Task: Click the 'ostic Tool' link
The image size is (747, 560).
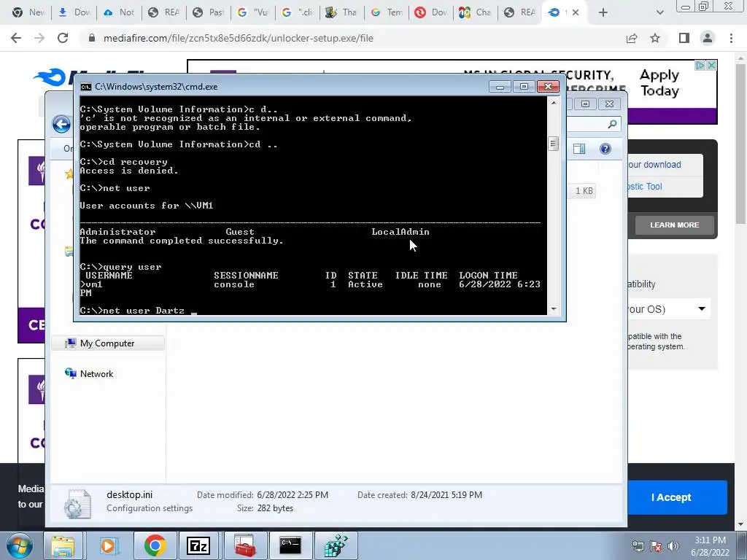Action: tap(645, 187)
